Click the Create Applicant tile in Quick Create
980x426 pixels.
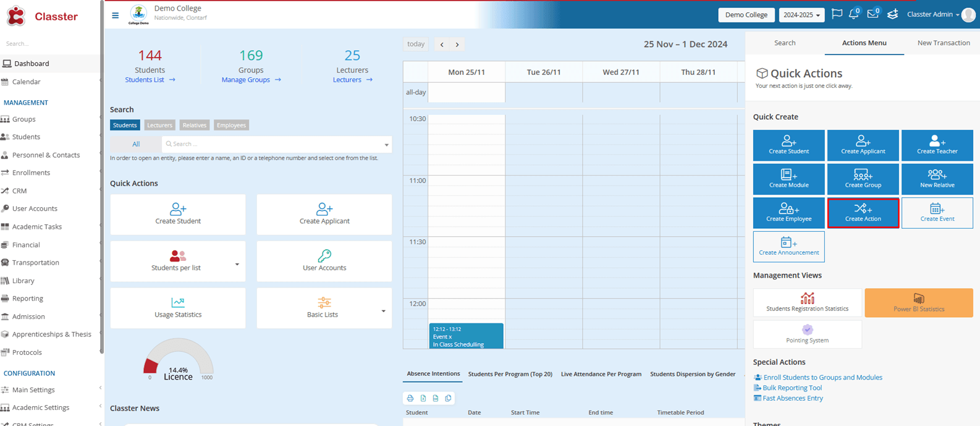coord(863,145)
